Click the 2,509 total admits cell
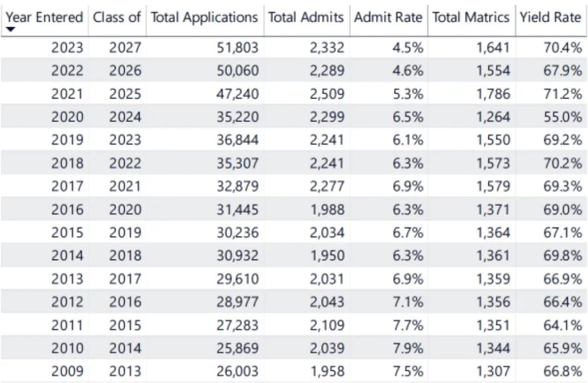 click(327, 94)
